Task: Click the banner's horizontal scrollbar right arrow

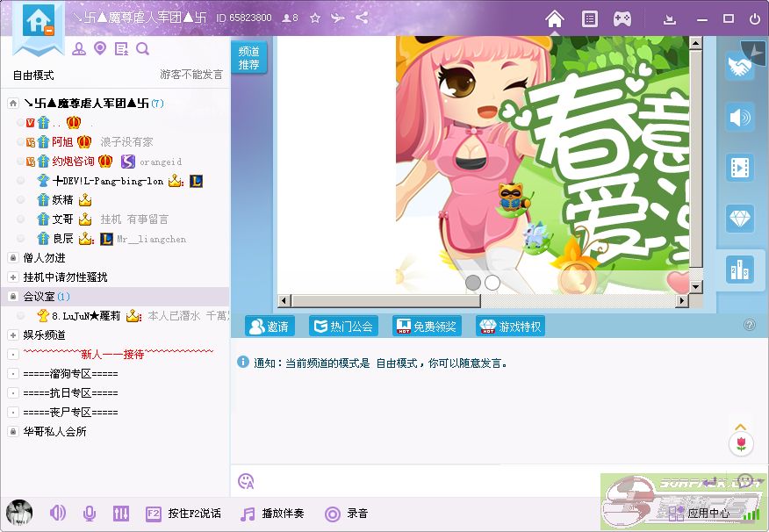Action: 681,300
